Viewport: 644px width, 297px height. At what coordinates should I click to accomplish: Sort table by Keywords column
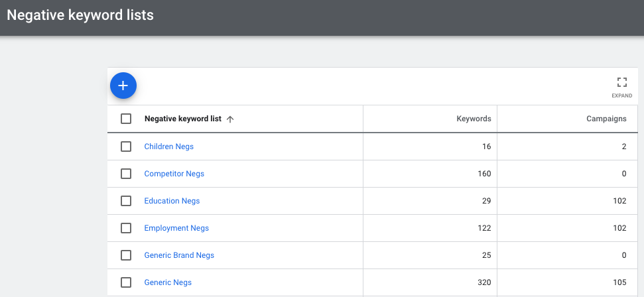click(x=474, y=119)
